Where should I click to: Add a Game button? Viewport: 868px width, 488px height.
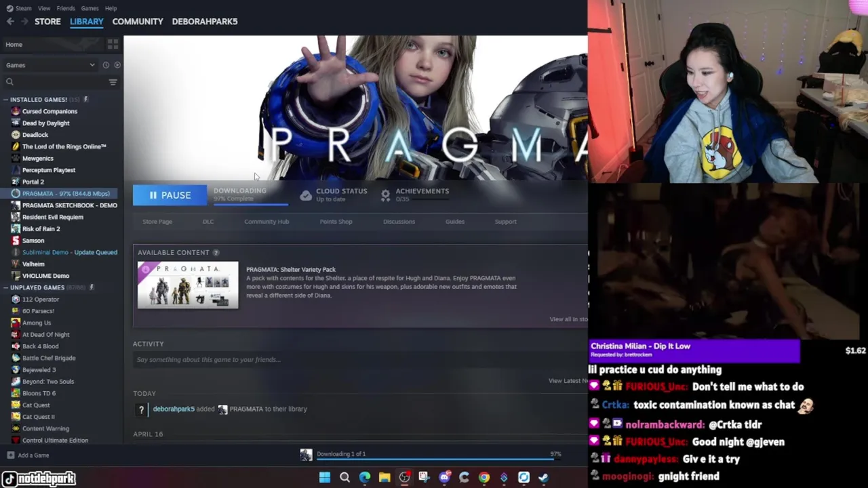pyautogui.click(x=28, y=455)
